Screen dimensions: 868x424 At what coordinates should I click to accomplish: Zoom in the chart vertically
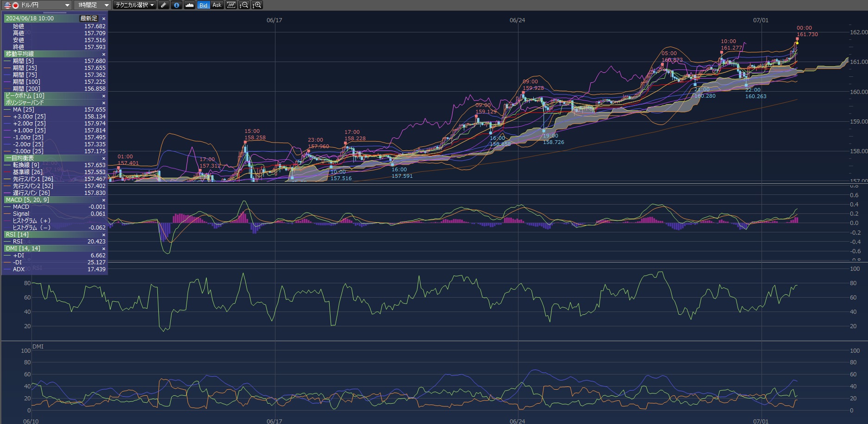[257, 5]
